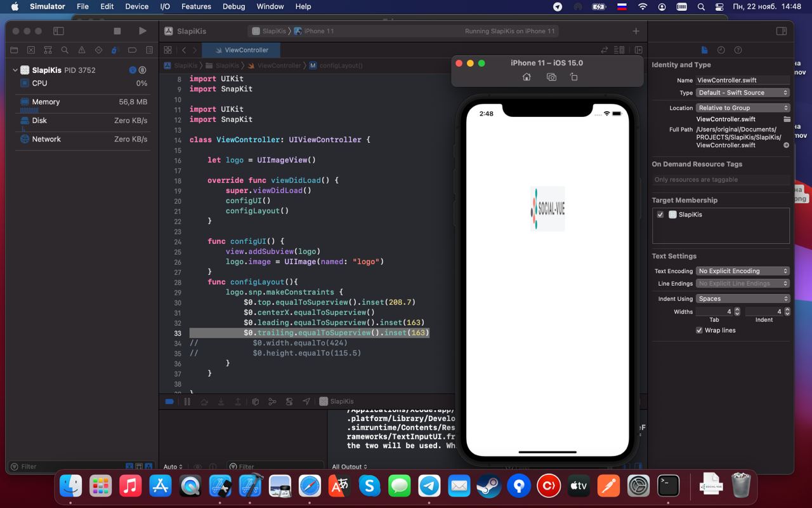Select the Disk gauge row

point(83,121)
